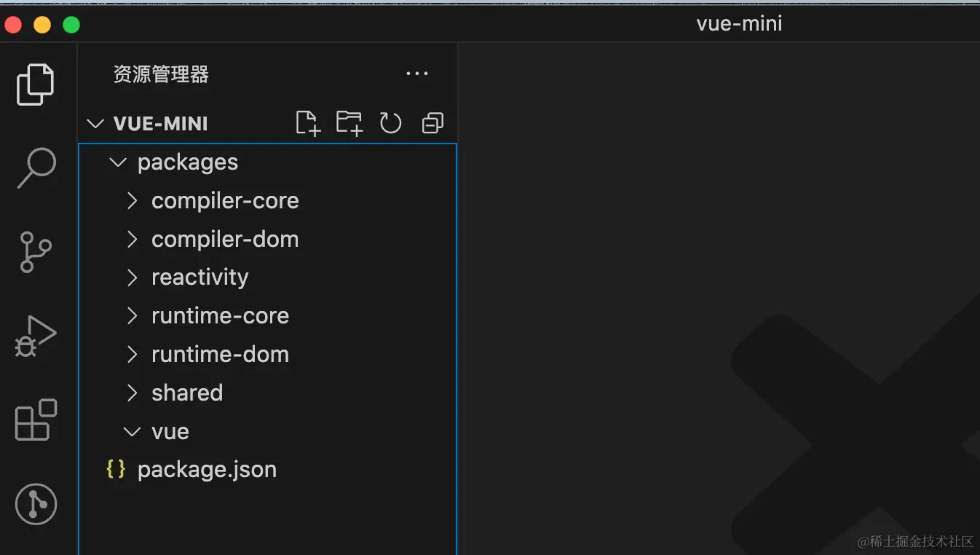
Task: Click the 资源管理器 panel title
Action: point(161,74)
